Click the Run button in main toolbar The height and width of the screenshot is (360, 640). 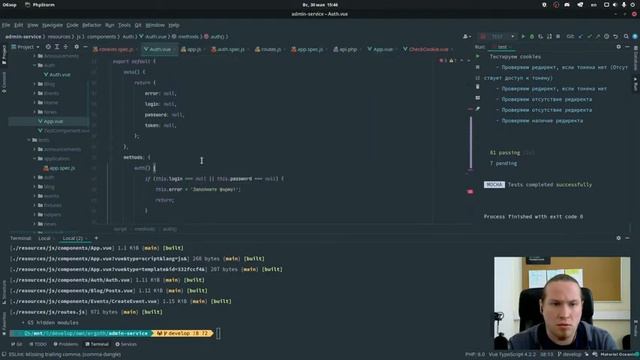pos(523,36)
